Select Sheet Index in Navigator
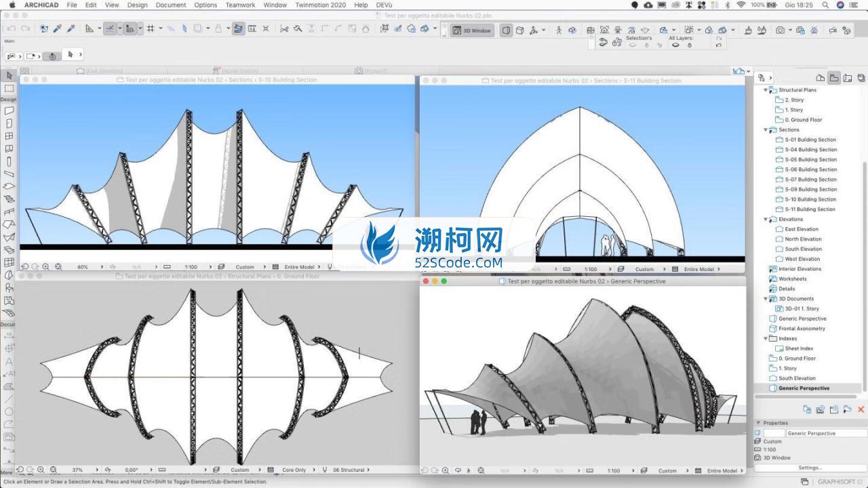 (x=798, y=348)
